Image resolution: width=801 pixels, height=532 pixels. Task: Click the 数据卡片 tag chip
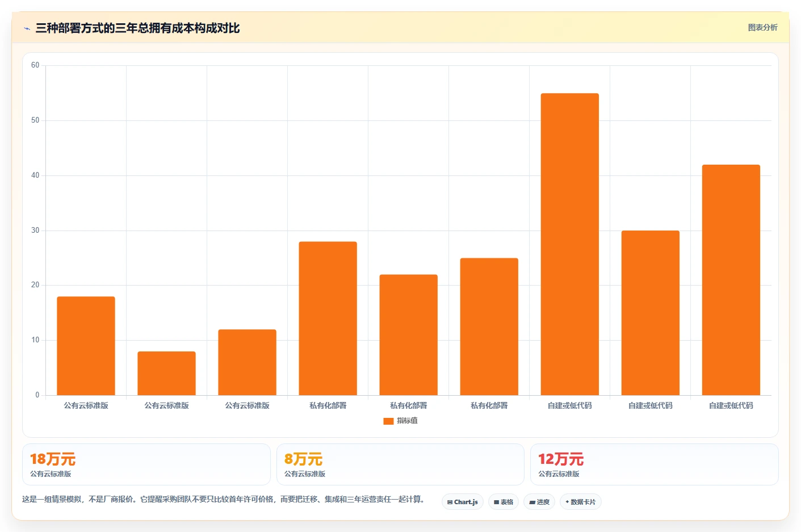tap(581, 502)
